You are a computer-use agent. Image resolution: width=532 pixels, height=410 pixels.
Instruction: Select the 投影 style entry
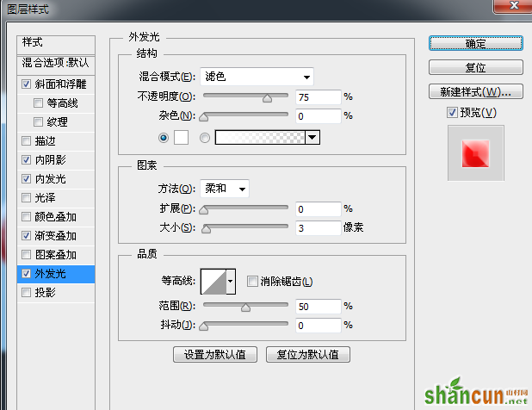[45, 292]
